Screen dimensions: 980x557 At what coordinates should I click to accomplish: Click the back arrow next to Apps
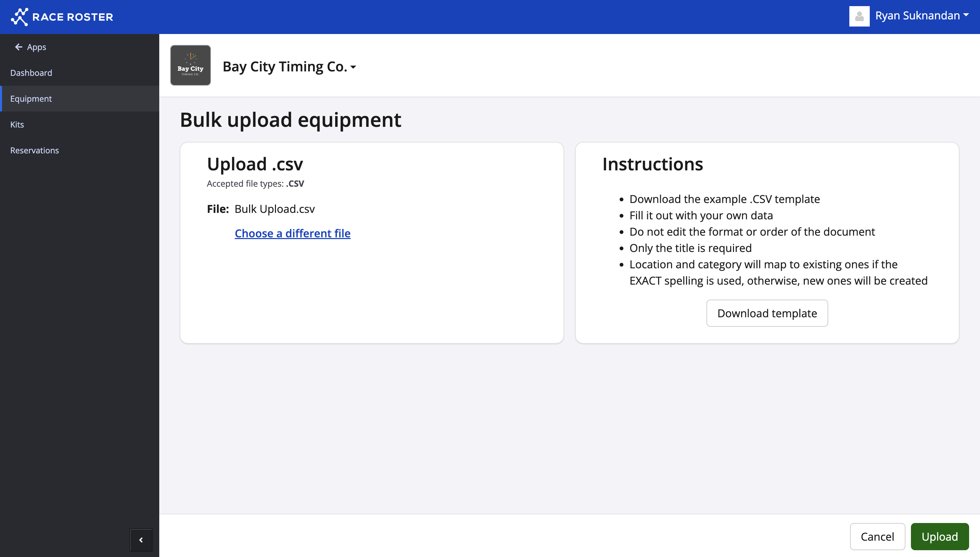pyautogui.click(x=18, y=47)
